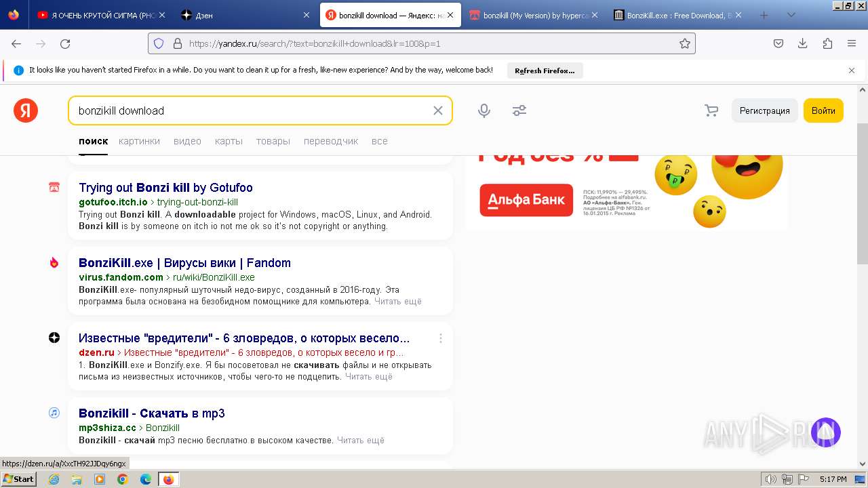Click the Firefox forward arrow button
The height and width of the screenshot is (488, 868).
click(x=41, y=43)
